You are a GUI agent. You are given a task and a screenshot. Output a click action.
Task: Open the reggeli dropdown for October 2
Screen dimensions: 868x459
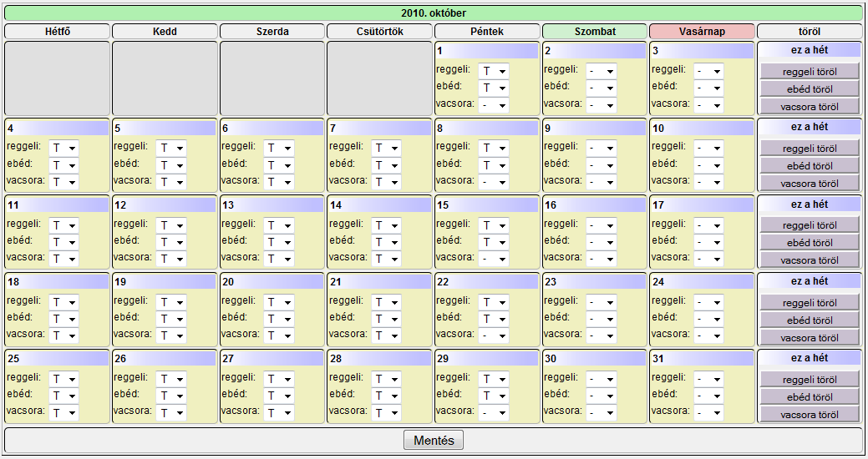tap(602, 71)
